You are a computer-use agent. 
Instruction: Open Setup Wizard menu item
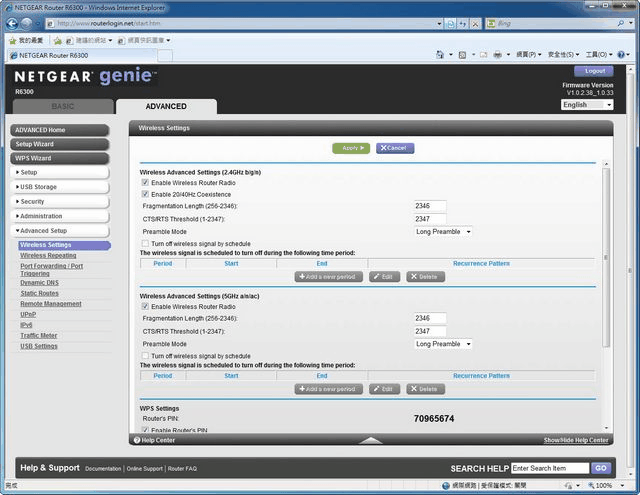[x=60, y=144]
